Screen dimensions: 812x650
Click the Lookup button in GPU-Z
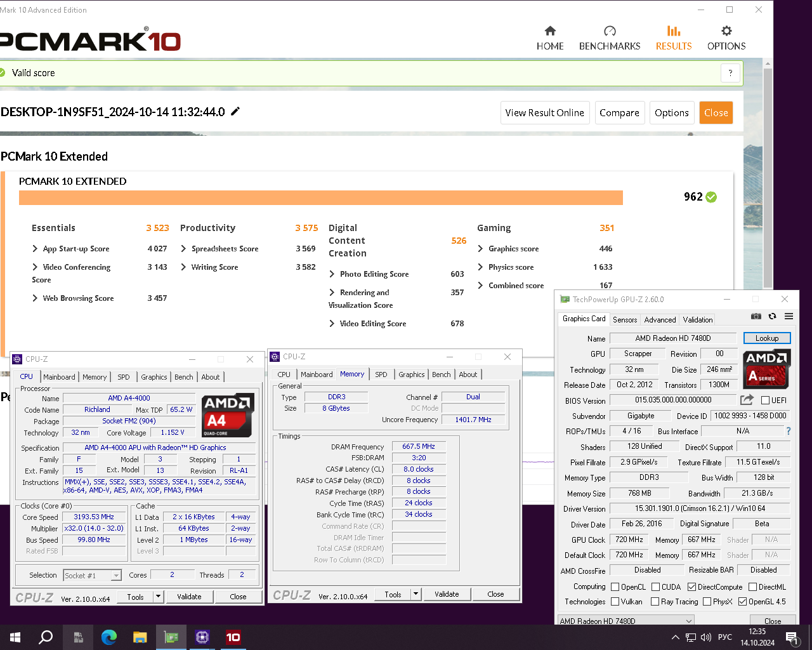767,338
